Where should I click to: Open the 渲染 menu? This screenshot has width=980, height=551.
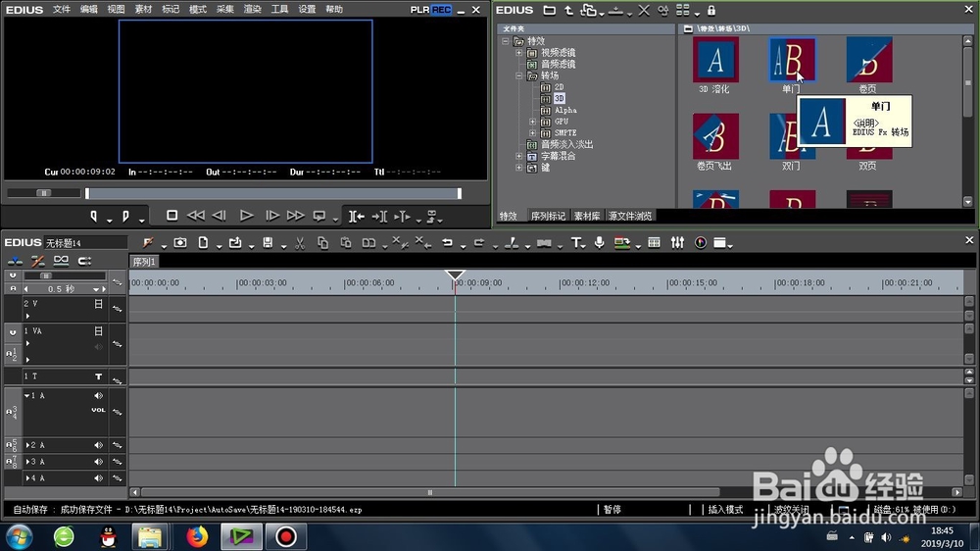[x=253, y=10]
